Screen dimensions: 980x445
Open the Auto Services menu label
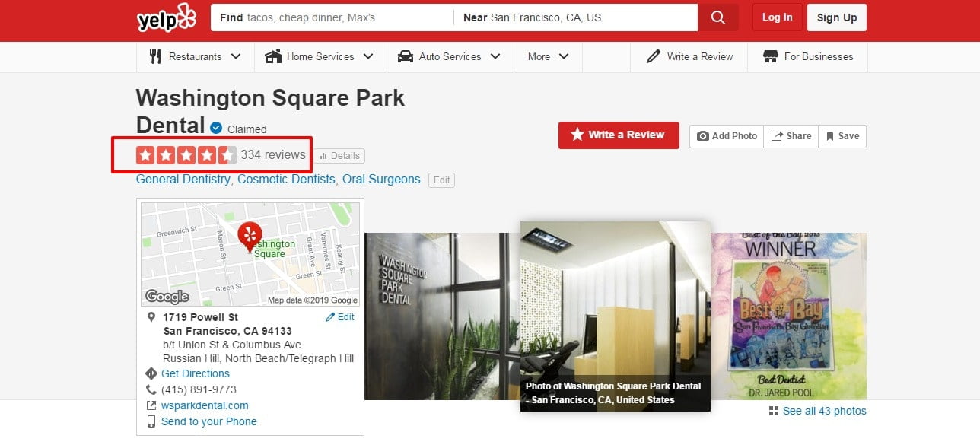450,56
